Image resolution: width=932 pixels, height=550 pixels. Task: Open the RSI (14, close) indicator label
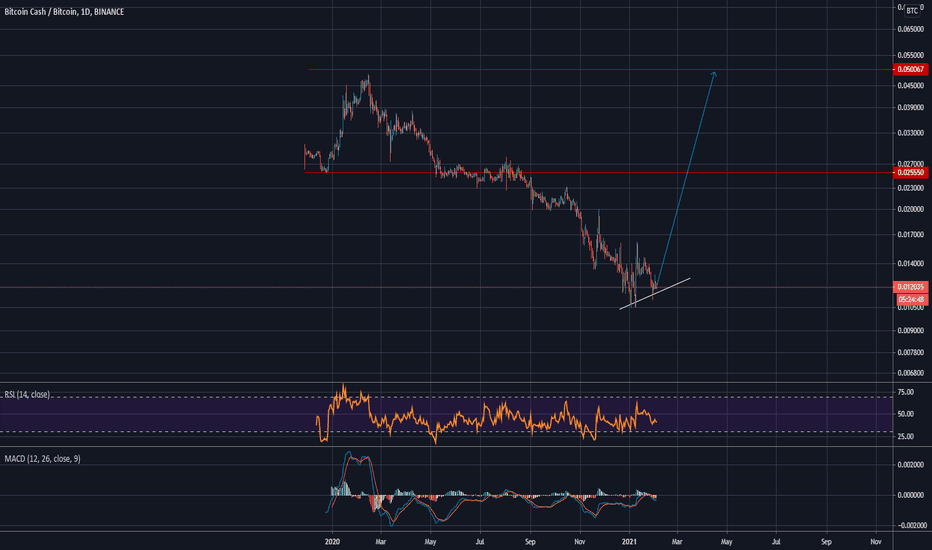click(27, 394)
